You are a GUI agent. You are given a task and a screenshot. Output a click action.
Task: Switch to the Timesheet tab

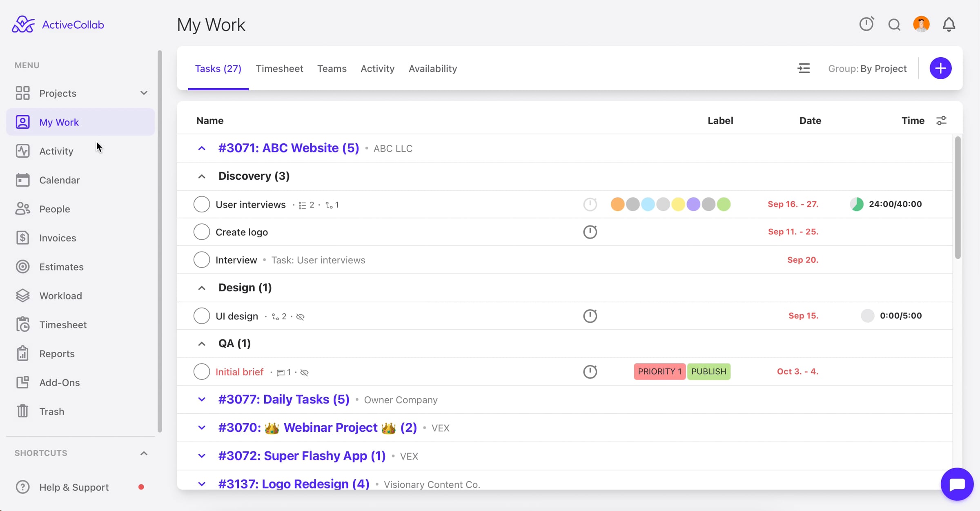tap(280, 69)
